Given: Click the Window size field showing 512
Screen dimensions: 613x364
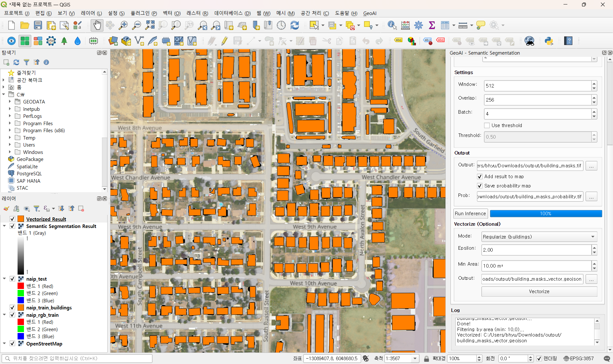Looking at the screenshot, I should tap(537, 86).
